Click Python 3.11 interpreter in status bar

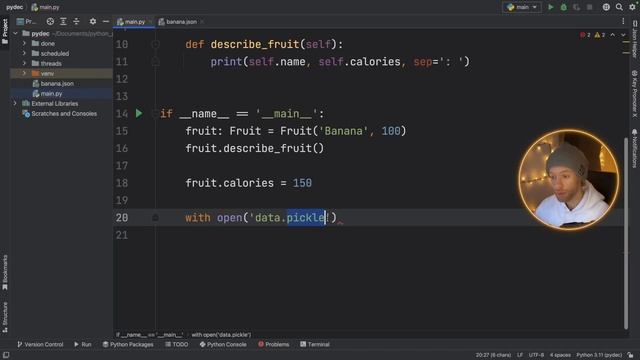599,355
